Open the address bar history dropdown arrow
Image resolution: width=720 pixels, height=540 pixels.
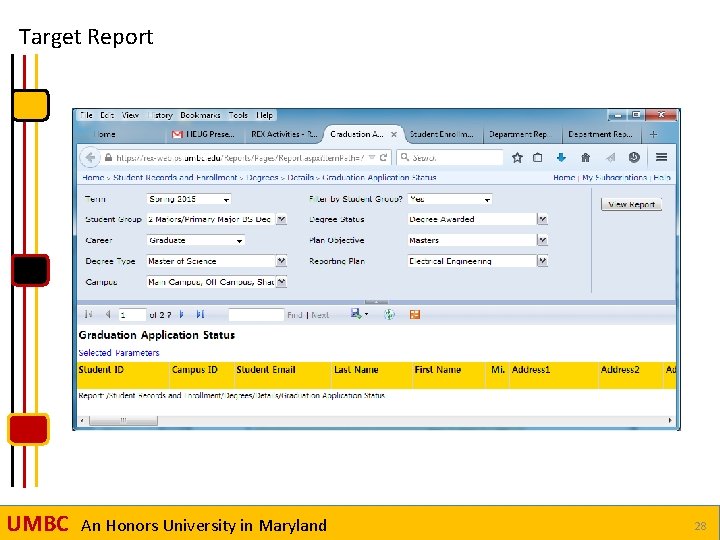pyautogui.click(x=372, y=158)
